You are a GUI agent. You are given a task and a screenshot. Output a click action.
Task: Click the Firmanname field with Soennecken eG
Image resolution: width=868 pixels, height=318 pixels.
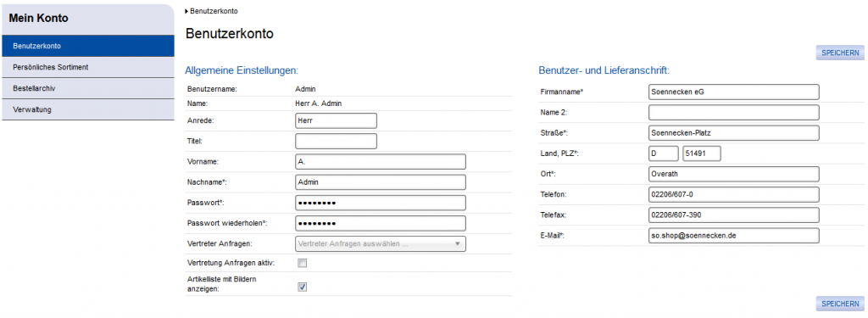click(x=733, y=92)
